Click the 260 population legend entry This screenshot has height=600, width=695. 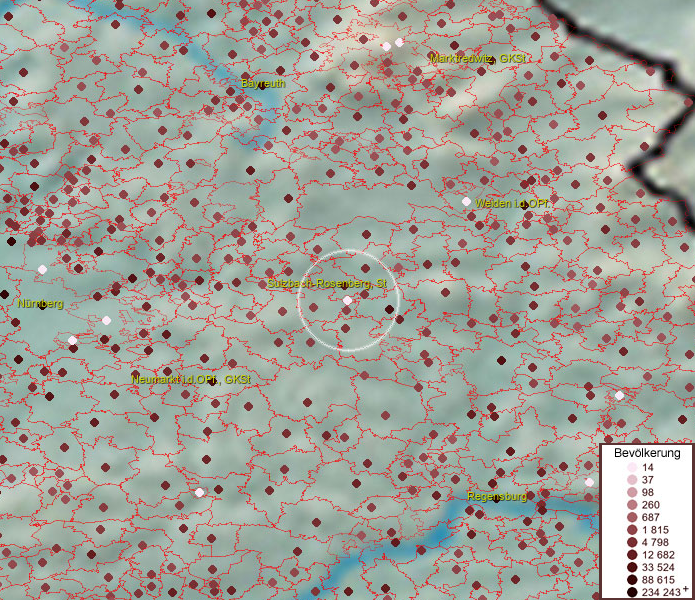[633, 505]
